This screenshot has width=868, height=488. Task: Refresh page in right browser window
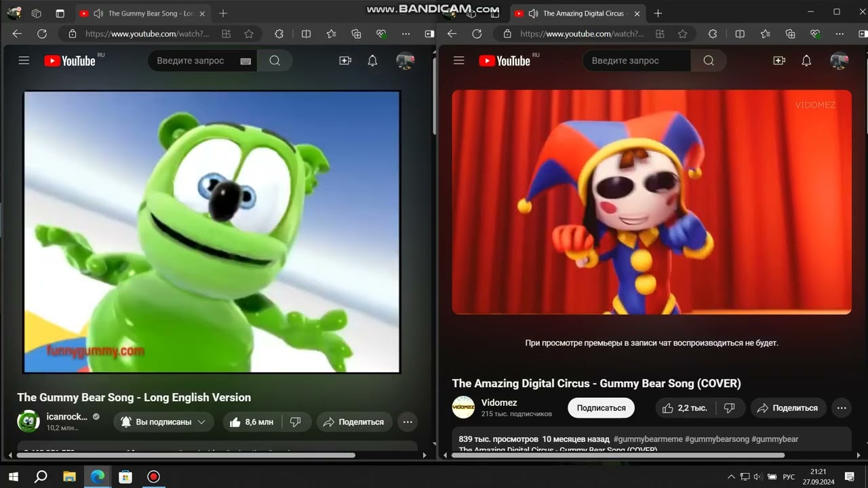[x=477, y=34]
